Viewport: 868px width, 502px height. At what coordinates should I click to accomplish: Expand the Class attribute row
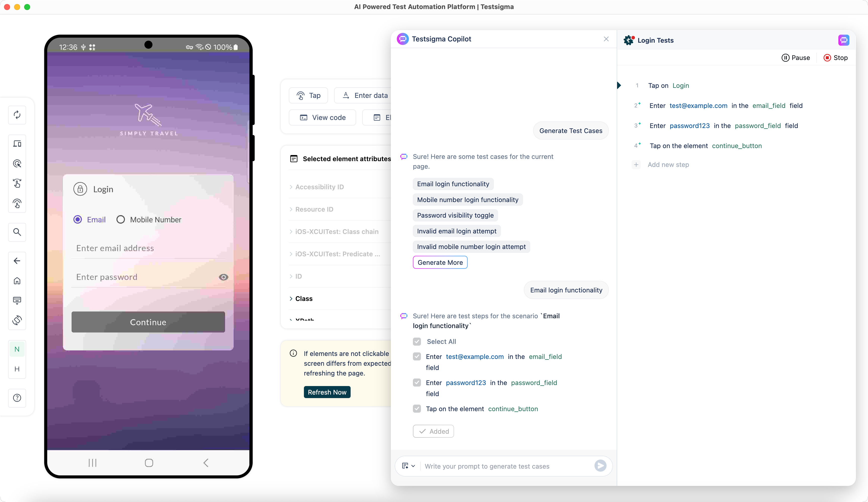coord(303,298)
